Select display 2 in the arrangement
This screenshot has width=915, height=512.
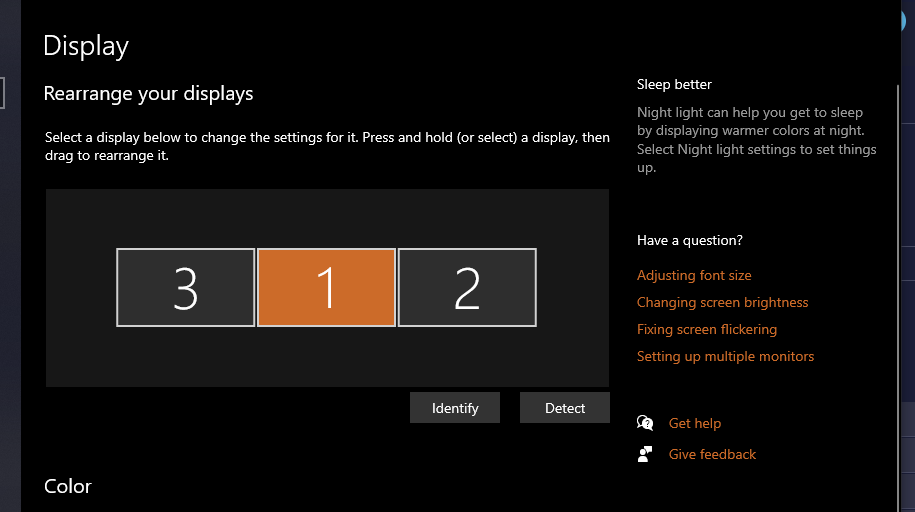(467, 288)
